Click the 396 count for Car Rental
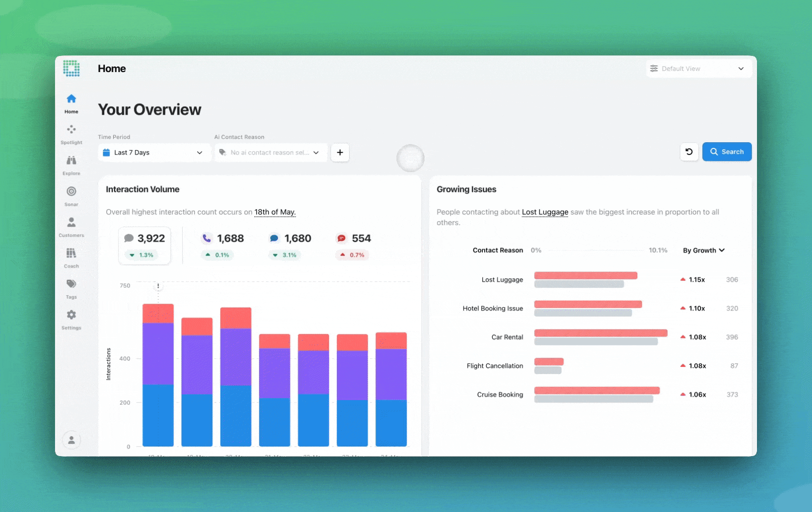Viewport: 812px width, 512px height. (732, 337)
